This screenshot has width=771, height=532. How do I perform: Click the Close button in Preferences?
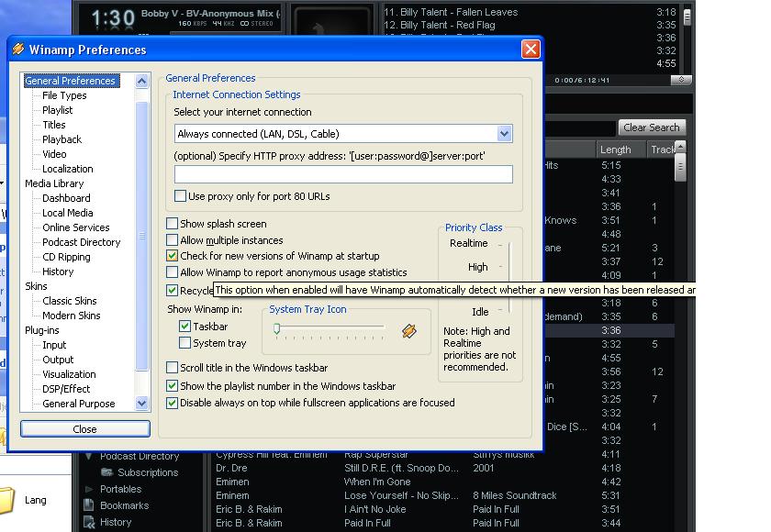coord(85,429)
